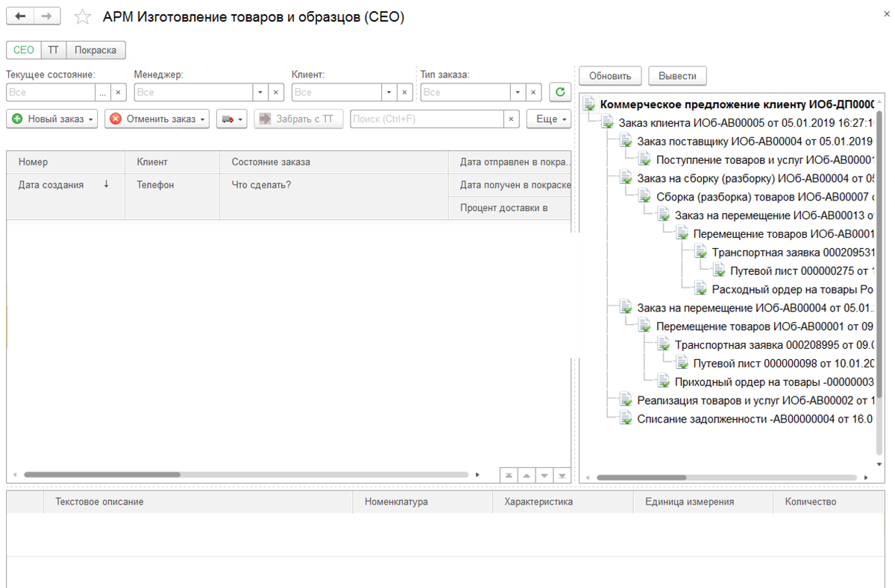The image size is (895, 588).
Task: Click the Процент доставки в header
Action: 510,208
